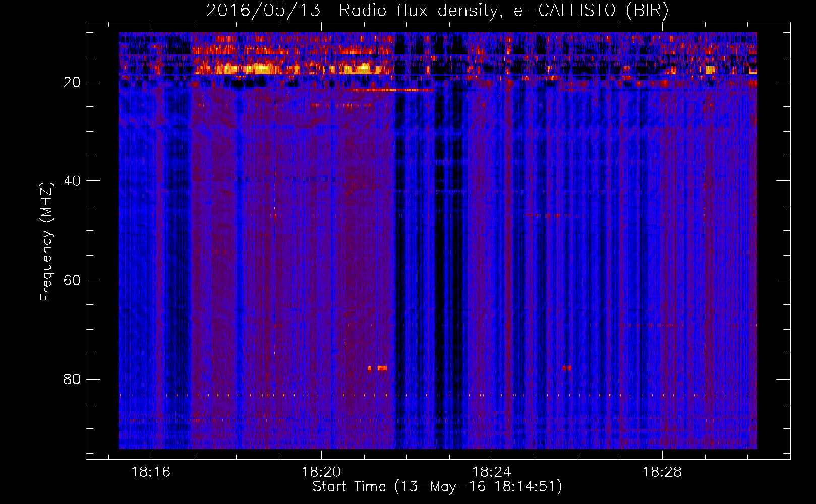Click the 60 frequency tick label
Viewport: 816px width, 504px height.
[x=72, y=280]
